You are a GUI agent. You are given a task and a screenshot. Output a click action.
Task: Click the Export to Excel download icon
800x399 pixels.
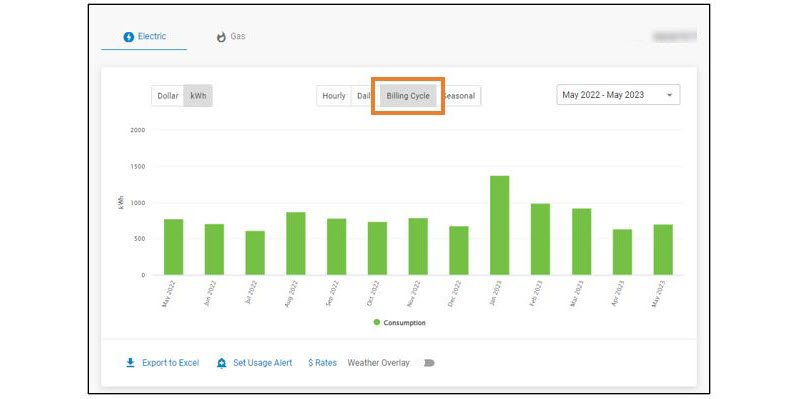tap(131, 363)
